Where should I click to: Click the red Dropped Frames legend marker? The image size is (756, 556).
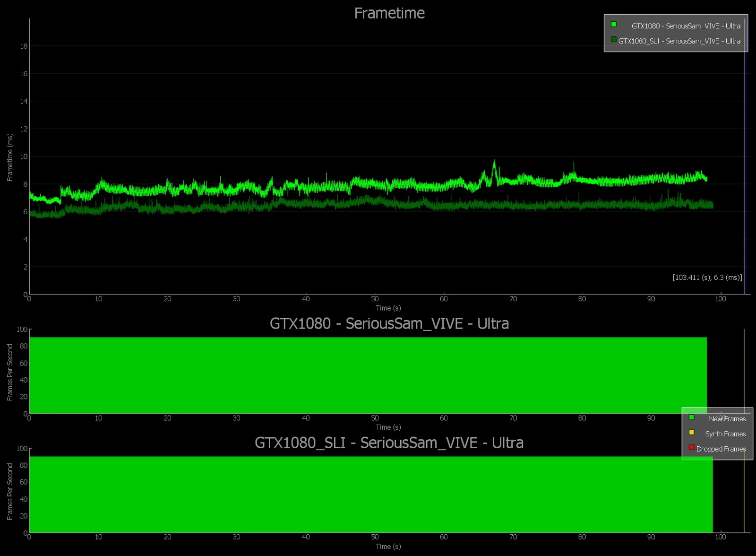tap(691, 447)
